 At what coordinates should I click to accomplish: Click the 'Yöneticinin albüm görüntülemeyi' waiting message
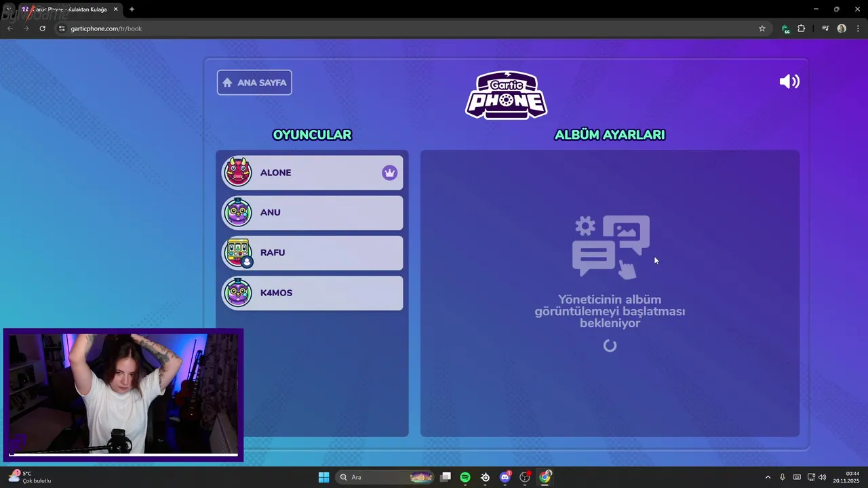pyautogui.click(x=610, y=311)
